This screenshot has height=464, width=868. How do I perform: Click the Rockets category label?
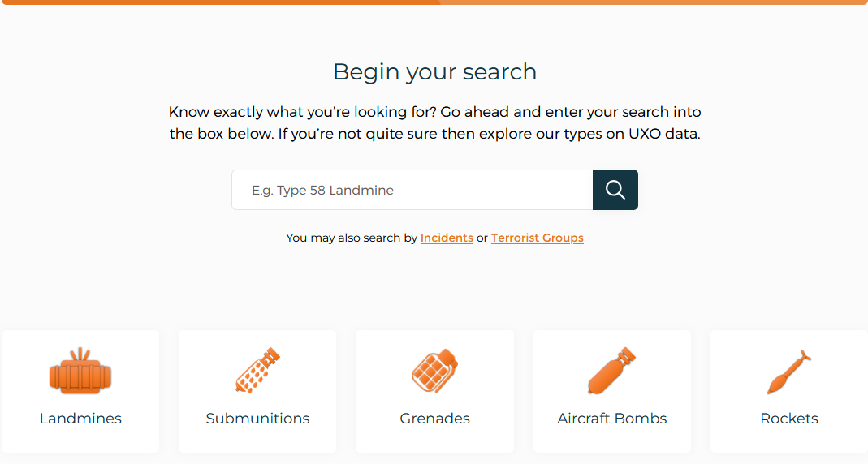[788, 419]
